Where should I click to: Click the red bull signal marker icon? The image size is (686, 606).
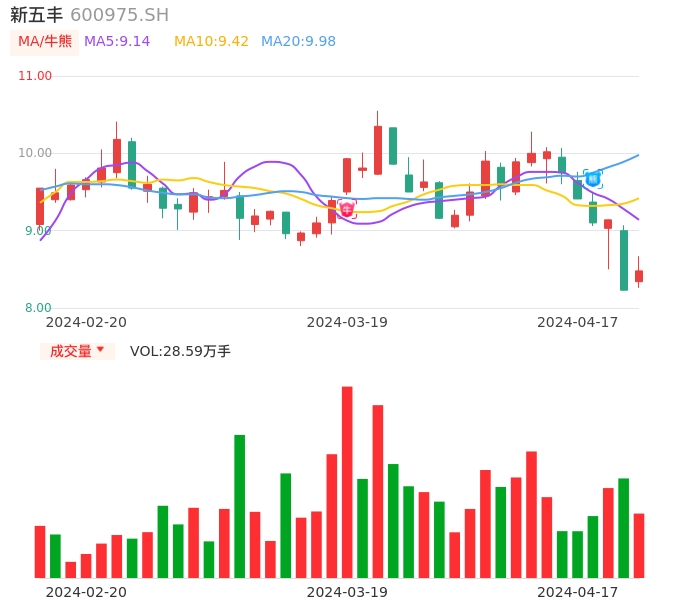tap(347, 209)
